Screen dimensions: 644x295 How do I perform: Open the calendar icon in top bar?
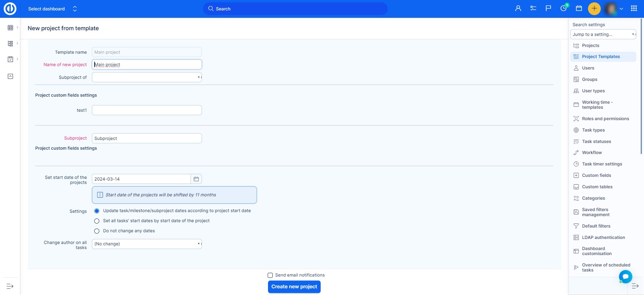tap(579, 9)
